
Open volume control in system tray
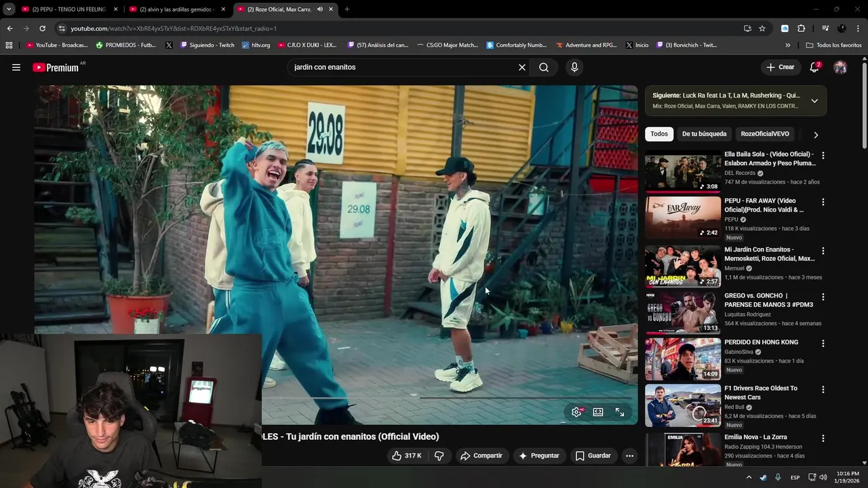823,477
